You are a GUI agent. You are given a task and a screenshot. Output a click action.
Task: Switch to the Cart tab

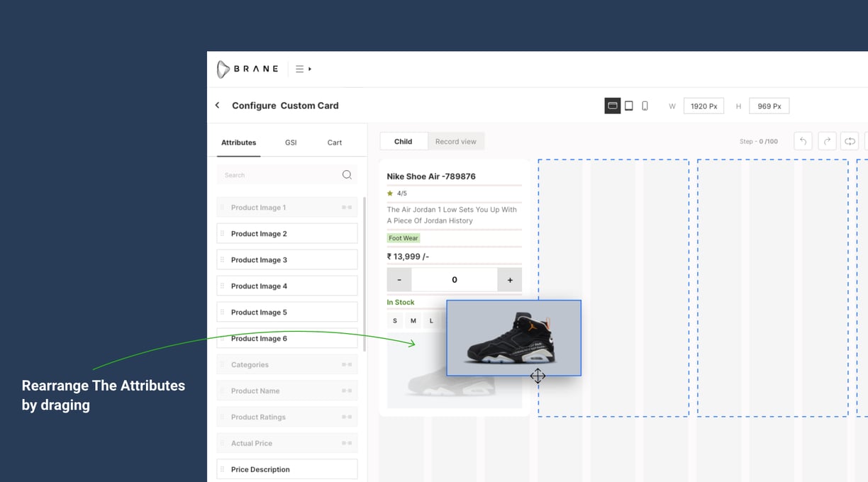(x=335, y=142)
